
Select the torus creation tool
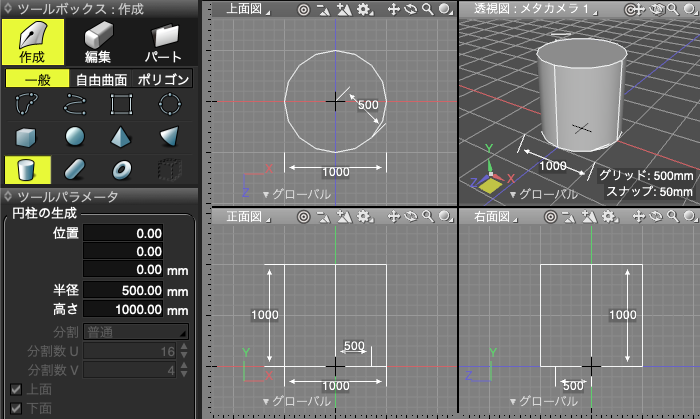122,168
